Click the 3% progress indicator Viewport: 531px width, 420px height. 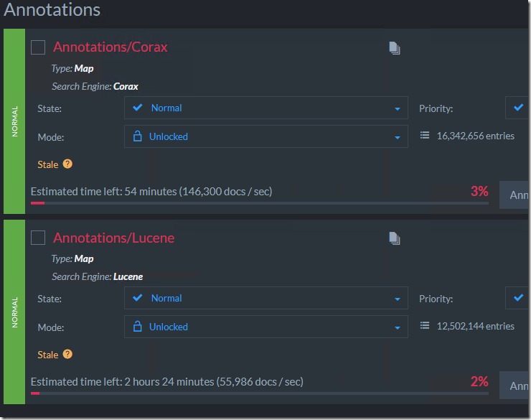(479, 192)
